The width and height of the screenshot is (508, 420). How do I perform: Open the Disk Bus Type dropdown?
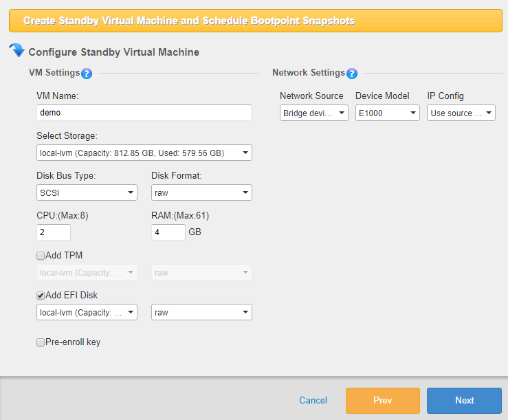coord(87,192)
